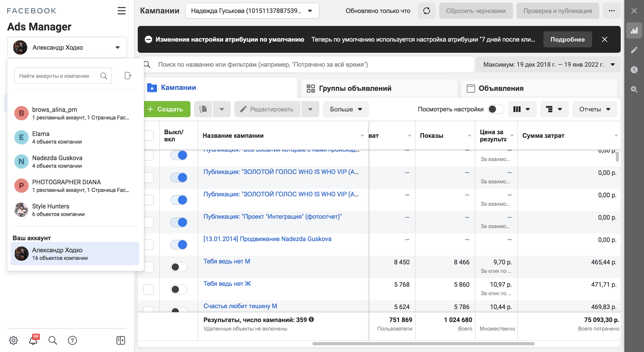The image size is (644, 352).
Task: Click the search icon in bottom sidebar
Action: tap(53, 340)
